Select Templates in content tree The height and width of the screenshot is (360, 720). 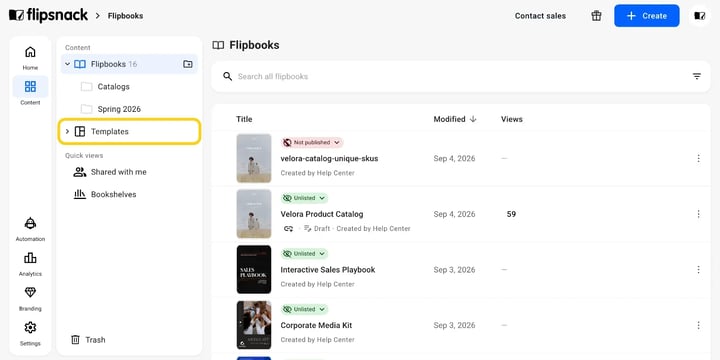tap(129, 132)
